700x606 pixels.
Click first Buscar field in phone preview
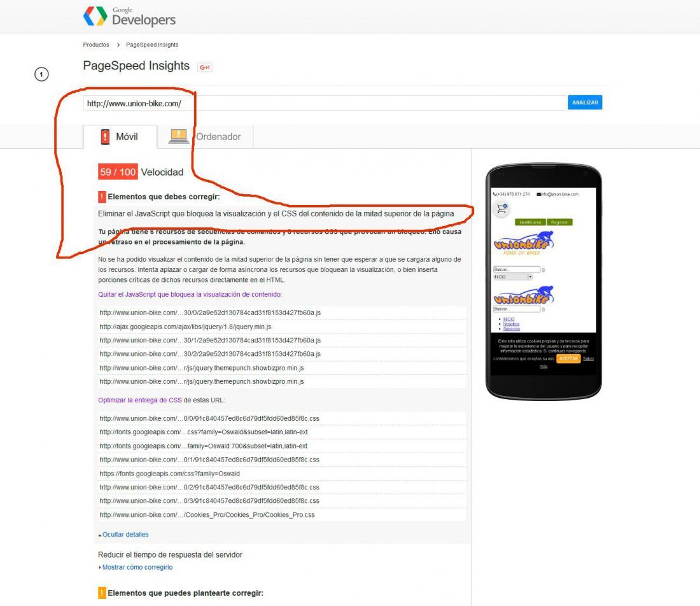[x=517, y=269]
